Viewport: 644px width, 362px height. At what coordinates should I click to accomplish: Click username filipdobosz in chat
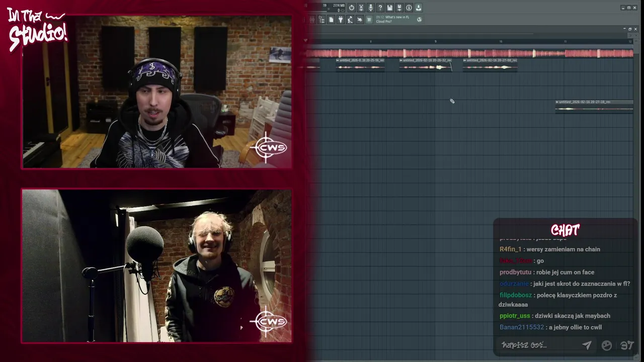click(515, 295)
